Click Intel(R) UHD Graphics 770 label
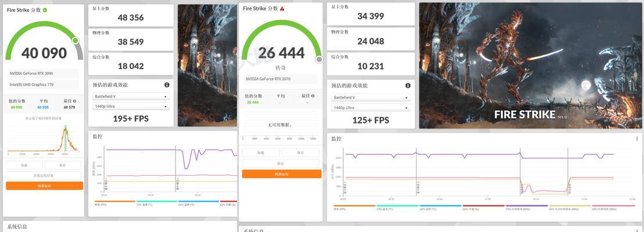This screenshot has width=644, height=232. tap(31, 85)
